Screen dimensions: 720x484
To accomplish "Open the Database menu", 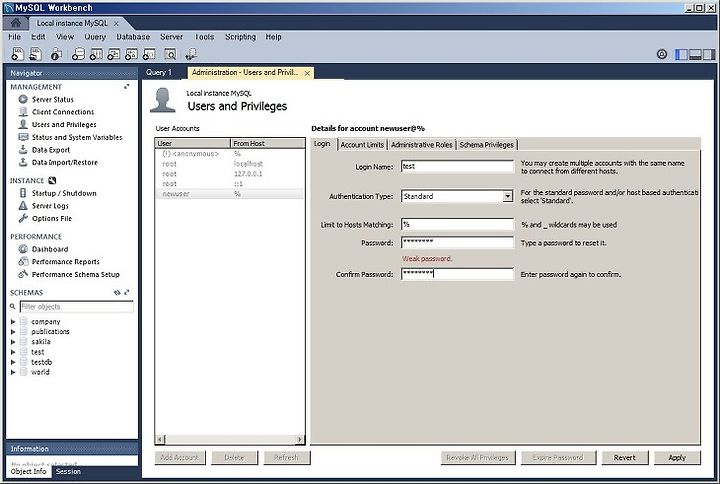I will point(133,37).
